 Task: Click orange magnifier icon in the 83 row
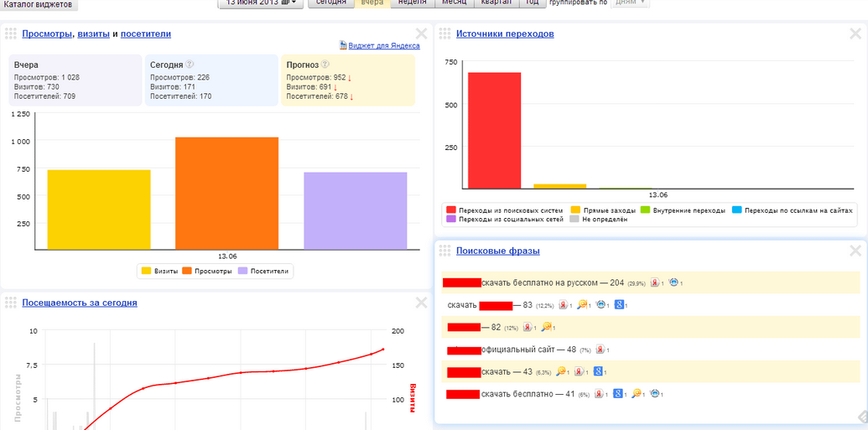click(x=582, y=305)
